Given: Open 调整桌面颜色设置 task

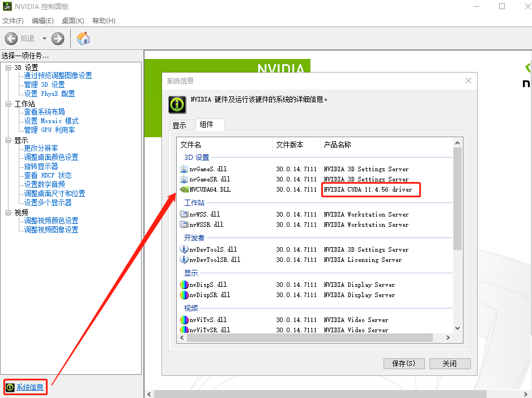Looking at the screenshot, I should pyautogui.click(x=51, y=157).
